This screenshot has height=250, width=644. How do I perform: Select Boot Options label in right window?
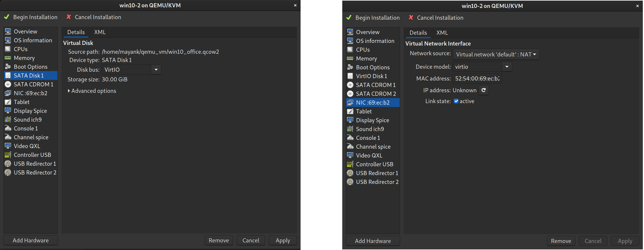[x=373, y=67]
